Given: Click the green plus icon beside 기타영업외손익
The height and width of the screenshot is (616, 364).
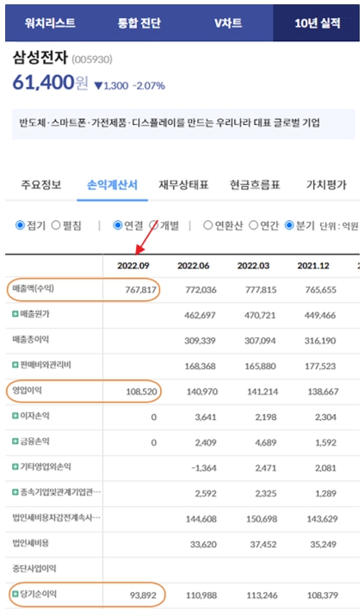Looking at the screenshot, I should click(15, 466).
